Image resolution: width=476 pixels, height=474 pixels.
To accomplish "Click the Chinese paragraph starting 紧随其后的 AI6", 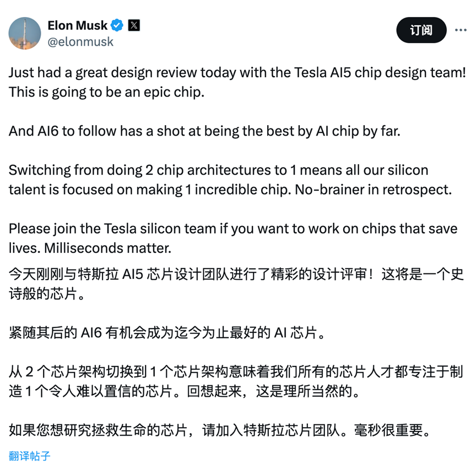I will pyautogui.click(x=167, y=332).
